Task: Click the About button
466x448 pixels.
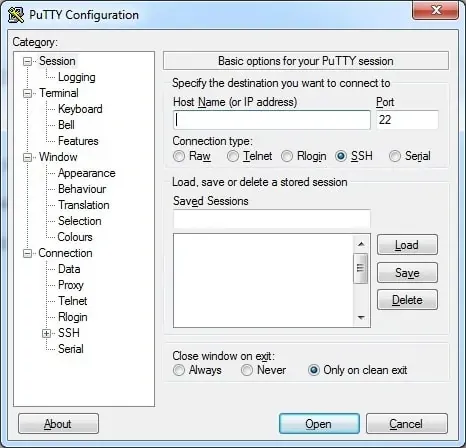Action: coord(58,424)
